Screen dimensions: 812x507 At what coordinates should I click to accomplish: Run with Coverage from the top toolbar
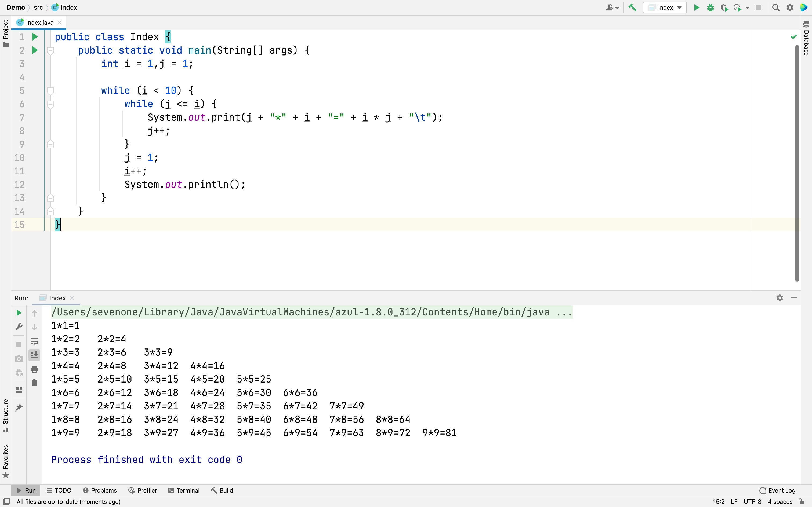click(724, 8)
